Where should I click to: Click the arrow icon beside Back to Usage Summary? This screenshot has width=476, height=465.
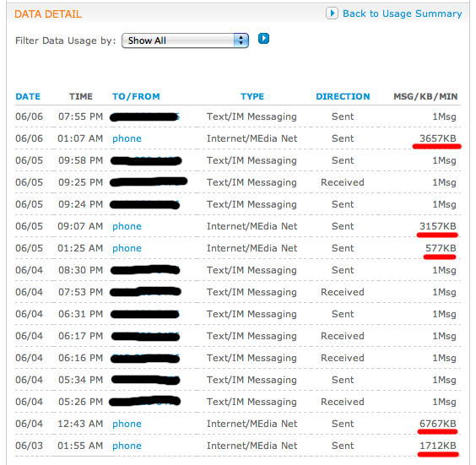click(x=332, y=14)
